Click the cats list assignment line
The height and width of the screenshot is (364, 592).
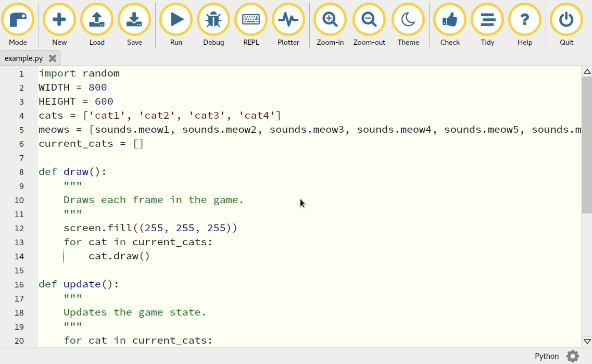pos(160,116)
